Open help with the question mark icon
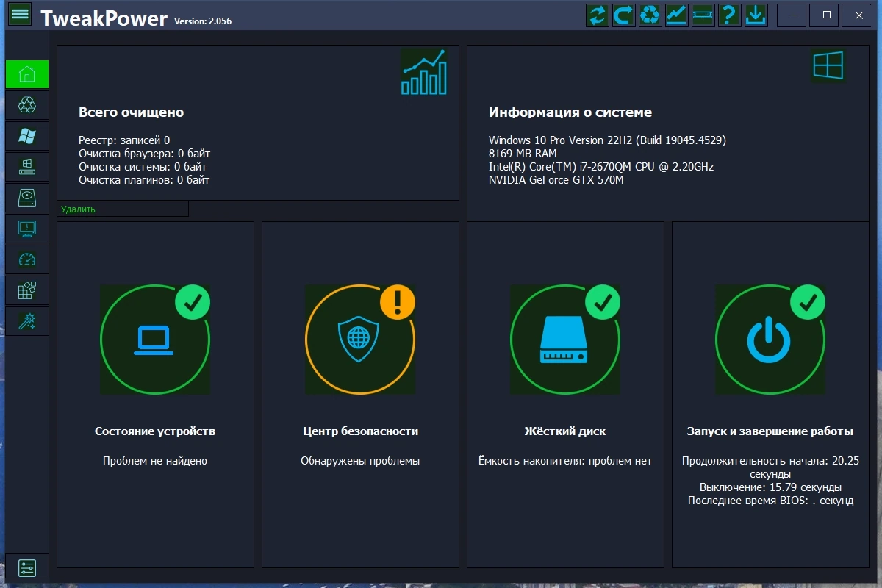Viewport: 882px width, 588px height. pos(729,15)
